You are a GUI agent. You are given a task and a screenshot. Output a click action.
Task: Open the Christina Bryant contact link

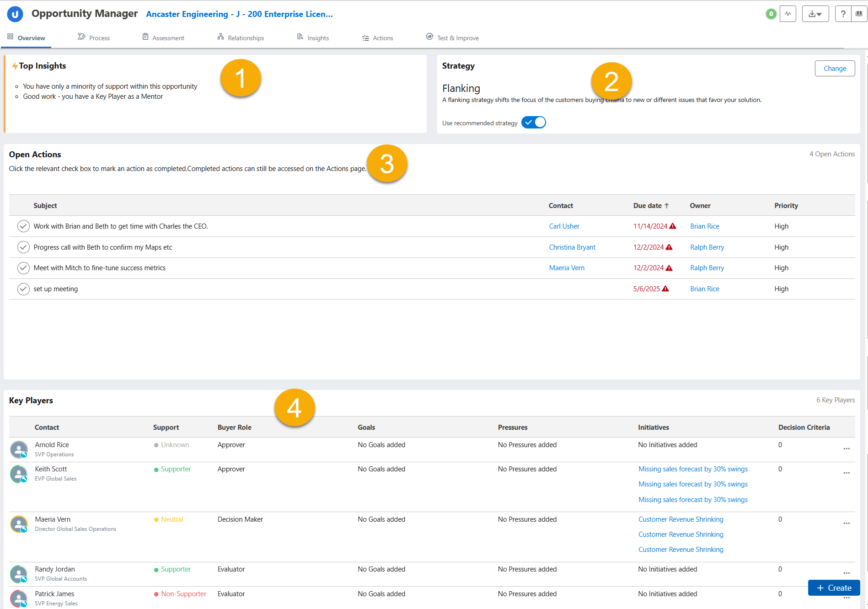point(572,247)
